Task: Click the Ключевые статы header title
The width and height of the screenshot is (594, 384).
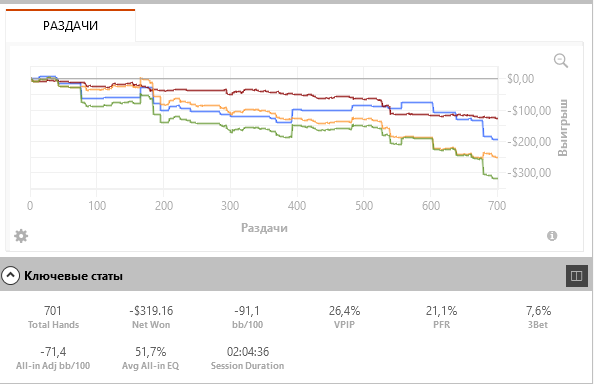Action: click(x=73, y=276)
